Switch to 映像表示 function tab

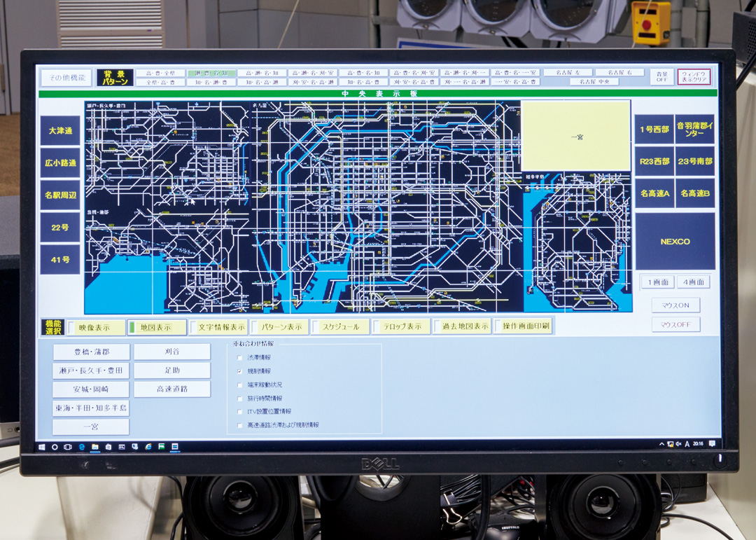(x=97, y=327)
